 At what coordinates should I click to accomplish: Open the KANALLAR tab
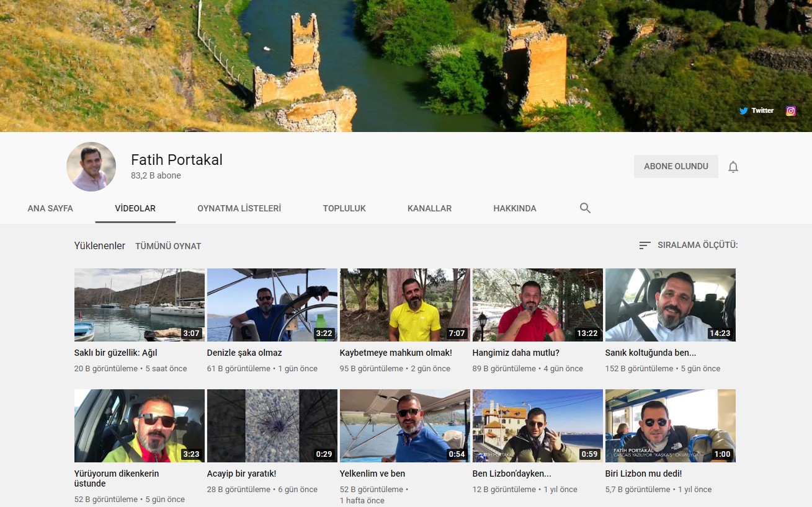[x=429, y=208]
